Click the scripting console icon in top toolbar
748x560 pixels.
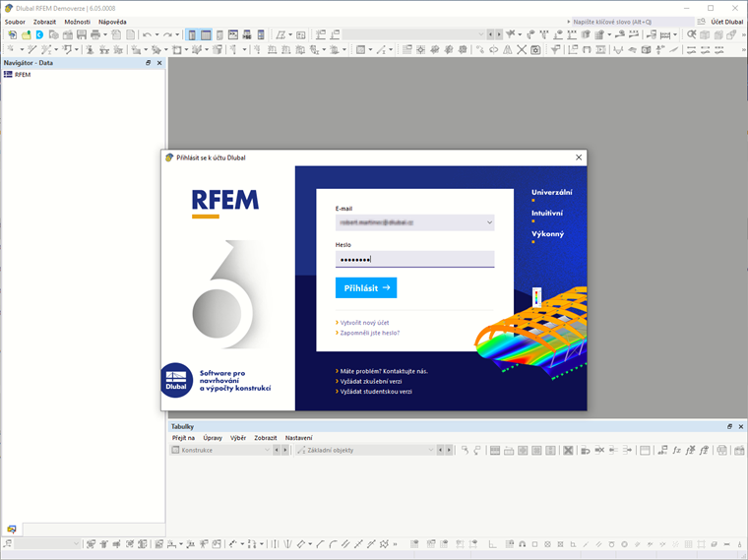pos(233,34)
